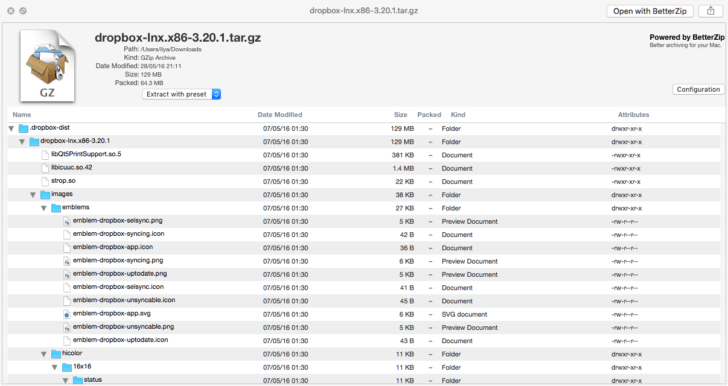Viewport: 728px width, 386px height.
Task: Click the emblem-dropbox-selsync.png file icon
Action: (67, 221)
